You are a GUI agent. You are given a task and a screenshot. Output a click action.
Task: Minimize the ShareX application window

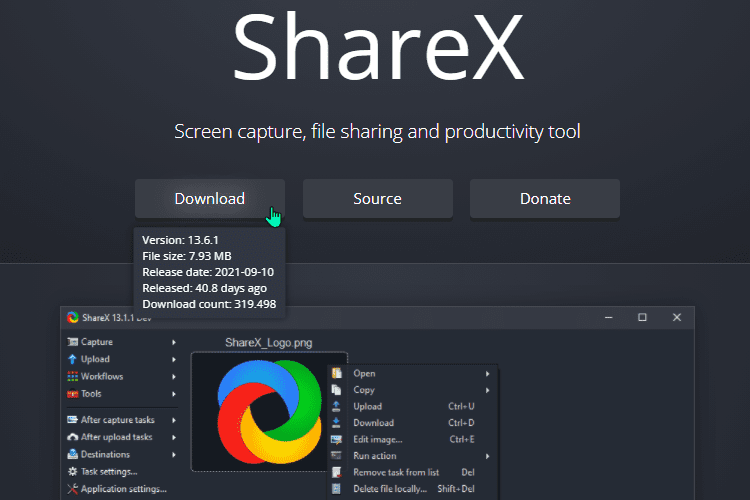608,317
